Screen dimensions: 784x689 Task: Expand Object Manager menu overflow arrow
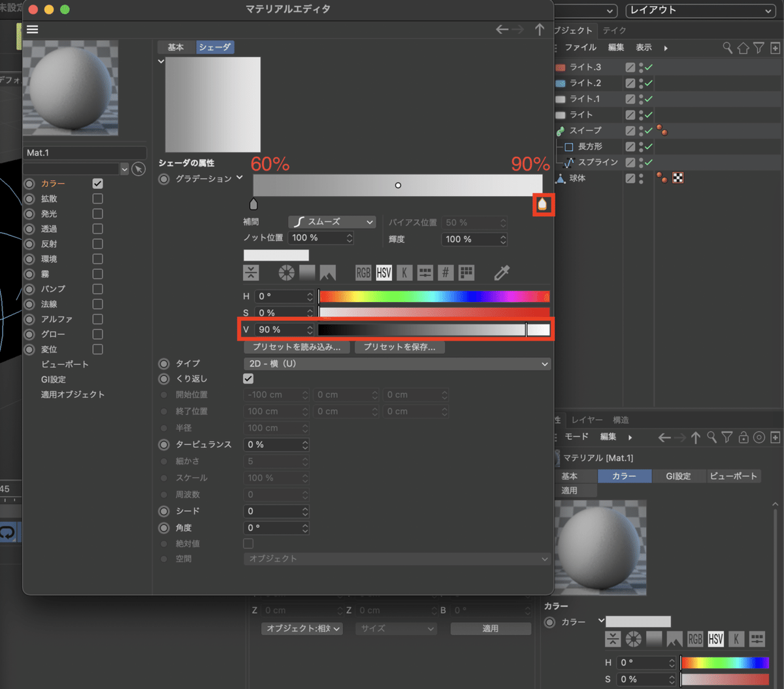[x=666, y=48]
